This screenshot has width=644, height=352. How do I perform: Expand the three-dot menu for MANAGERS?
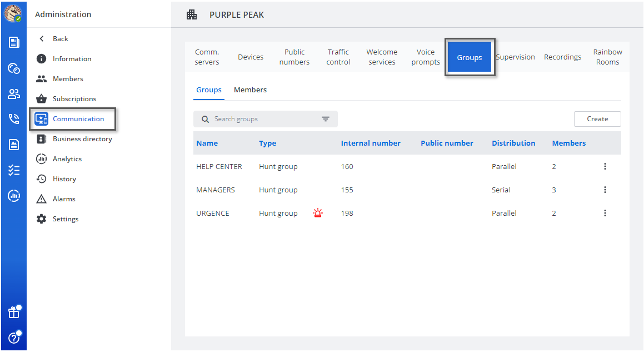(605, 190)
